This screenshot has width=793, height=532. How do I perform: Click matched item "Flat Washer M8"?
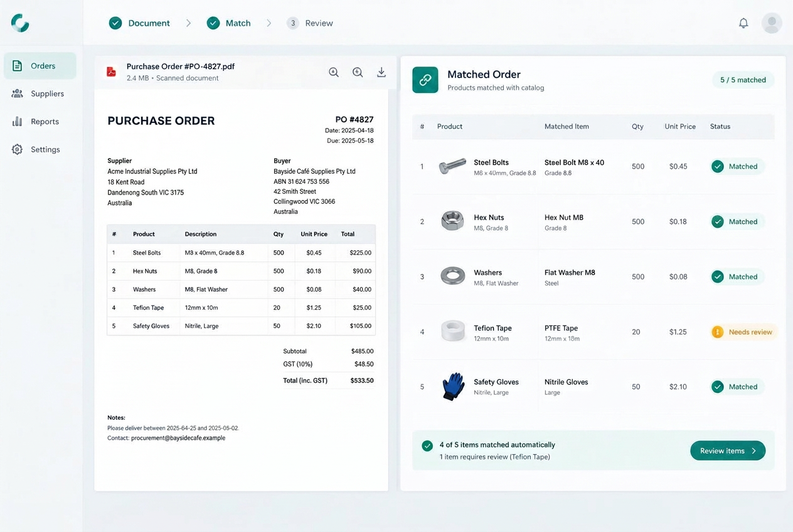pyautogui.click(x=570, y=273)
